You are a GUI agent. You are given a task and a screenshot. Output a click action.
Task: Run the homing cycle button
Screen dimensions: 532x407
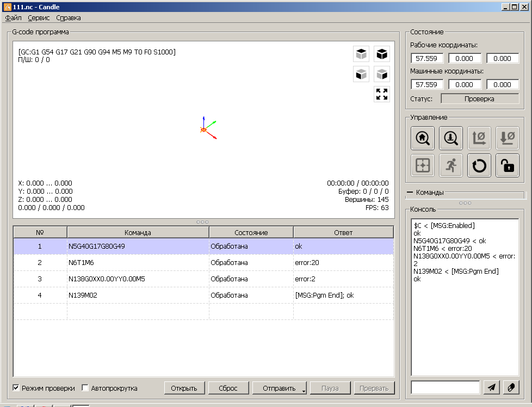coord(423,138)
